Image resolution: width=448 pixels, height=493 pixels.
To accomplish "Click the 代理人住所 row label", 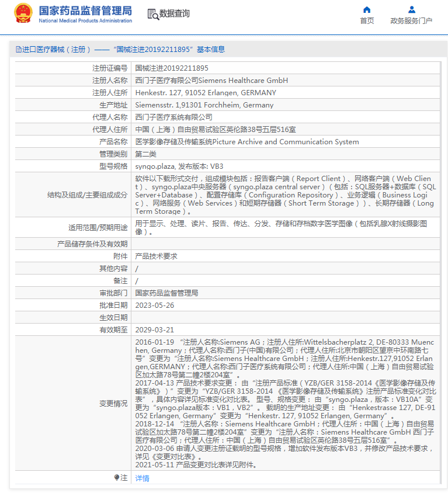I will click(110, 130).
